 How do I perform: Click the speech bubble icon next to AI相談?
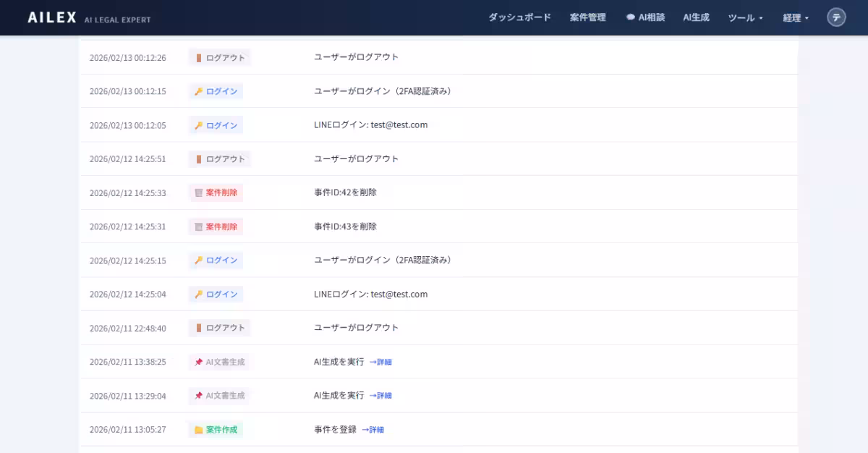click(x=631, y=17)
